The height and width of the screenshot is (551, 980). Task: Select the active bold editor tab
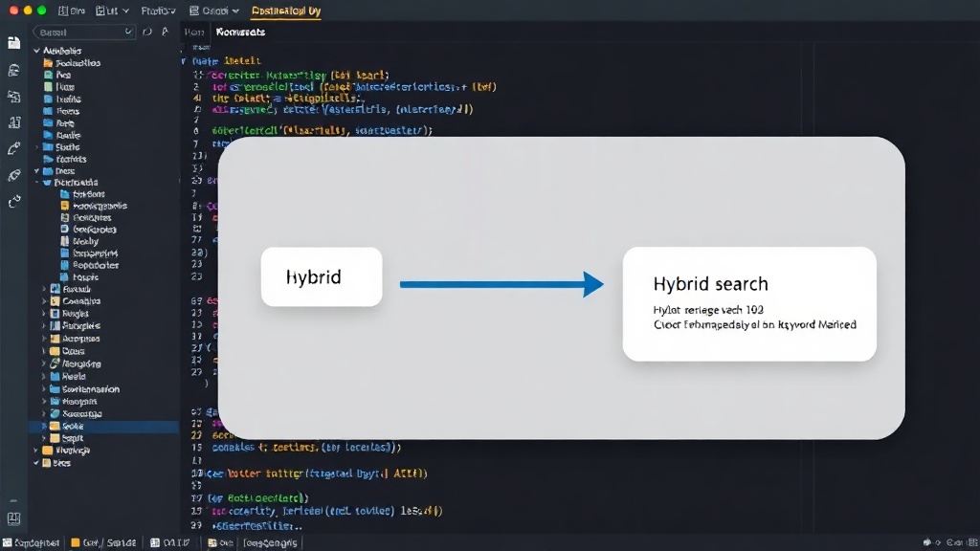(240, 32)
